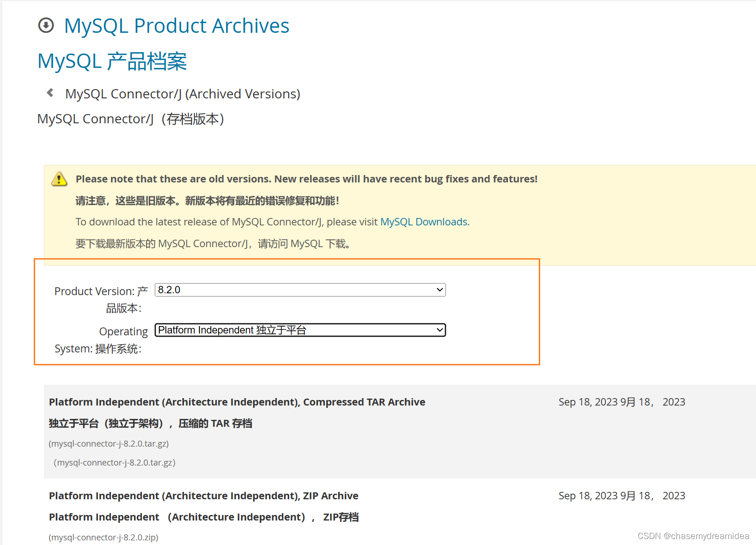Viewport: 756px width, 545px height.
Task: Click the 要下载最新版本的 MySQL Connector/J line
Action: pos(213,243)
